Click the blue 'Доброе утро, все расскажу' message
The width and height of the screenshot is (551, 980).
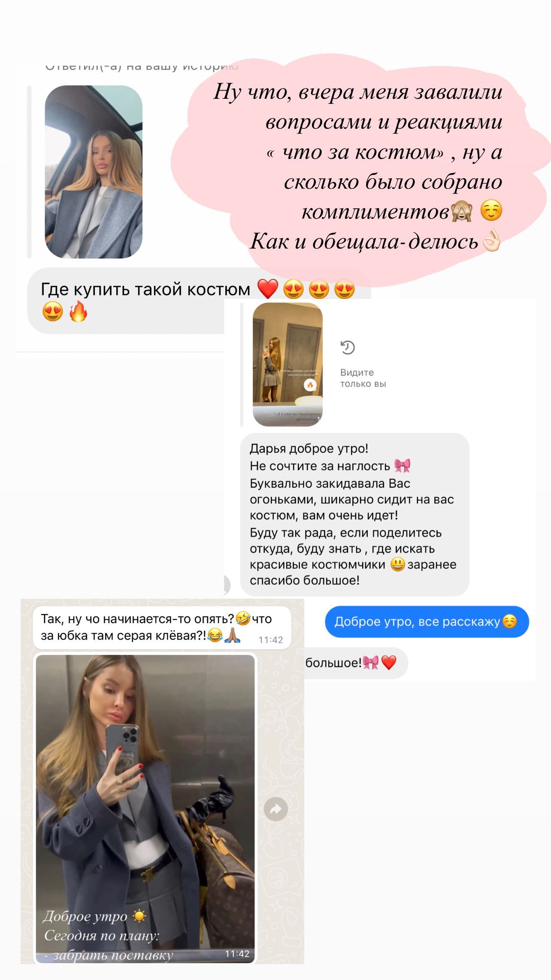pyautogui.click(x=427, y=621)
